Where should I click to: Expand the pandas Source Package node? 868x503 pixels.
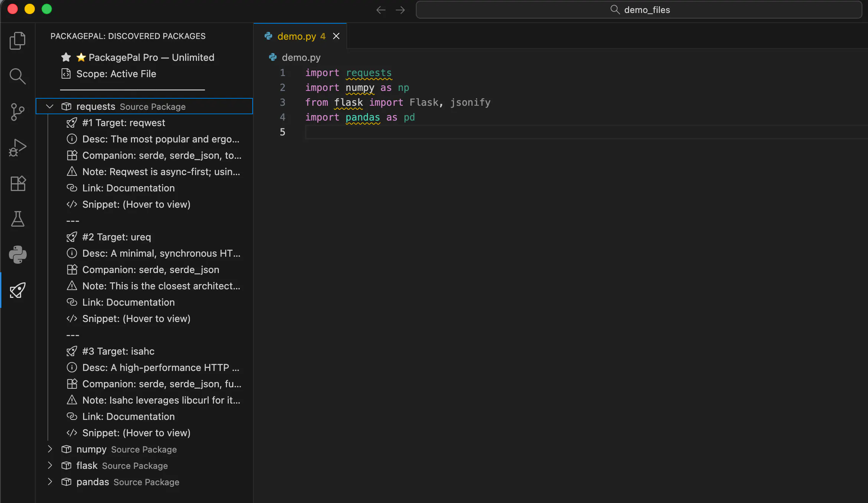point(50,482)
